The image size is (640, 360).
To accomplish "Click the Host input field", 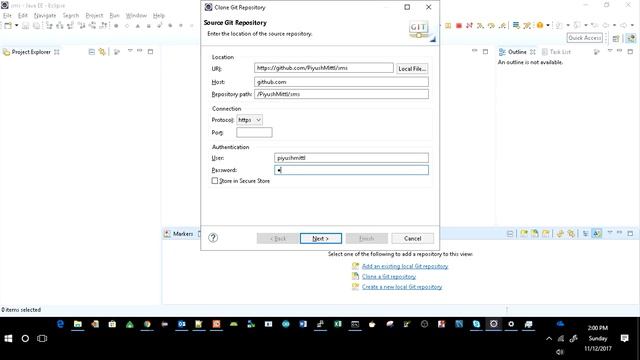I will click(341, 82).
